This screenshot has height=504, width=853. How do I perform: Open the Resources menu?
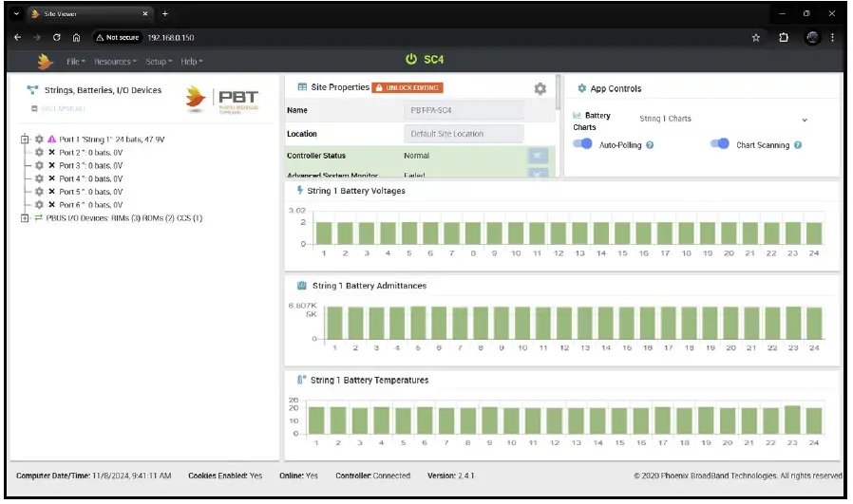[115, 62]
